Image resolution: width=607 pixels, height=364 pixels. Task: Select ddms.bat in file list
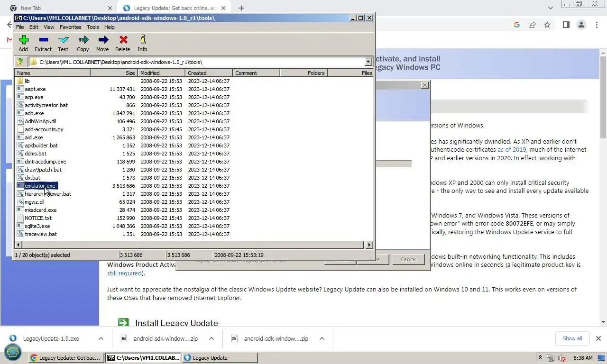click(x=36, y=154)
